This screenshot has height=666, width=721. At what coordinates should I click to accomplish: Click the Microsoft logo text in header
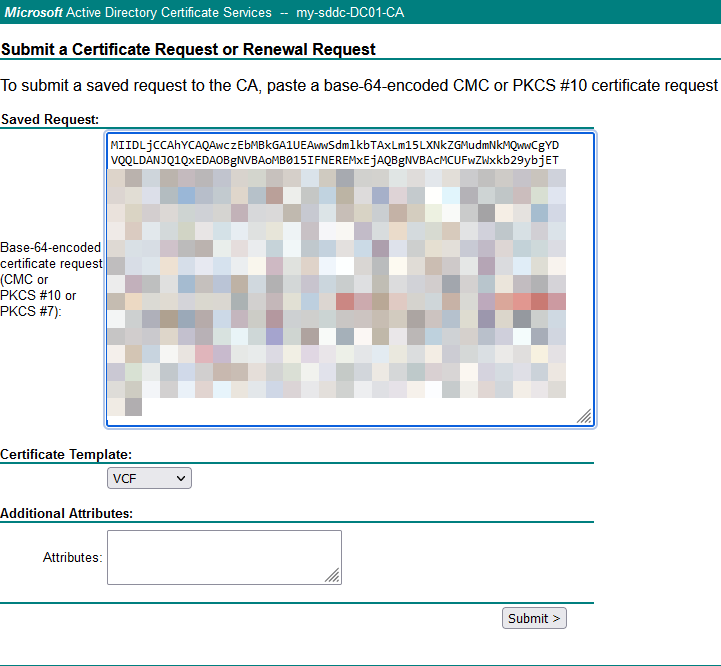[x=35, y=12]
